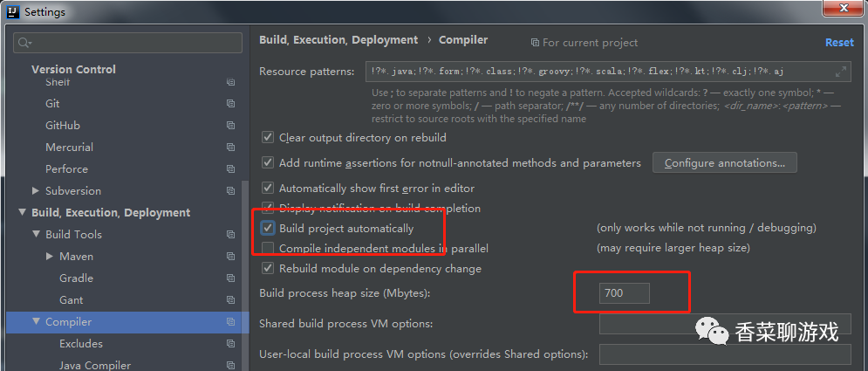Click the search magnifier icon in settings
Image resolution: width=868 pixels, height=371 pixels.
point(24,43)
